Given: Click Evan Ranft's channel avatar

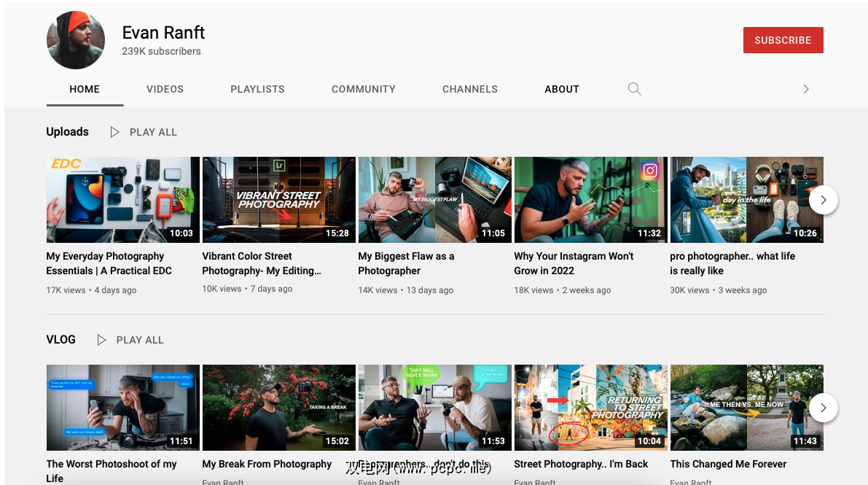Looking at the screenshot, I should (x=75, y=40).
